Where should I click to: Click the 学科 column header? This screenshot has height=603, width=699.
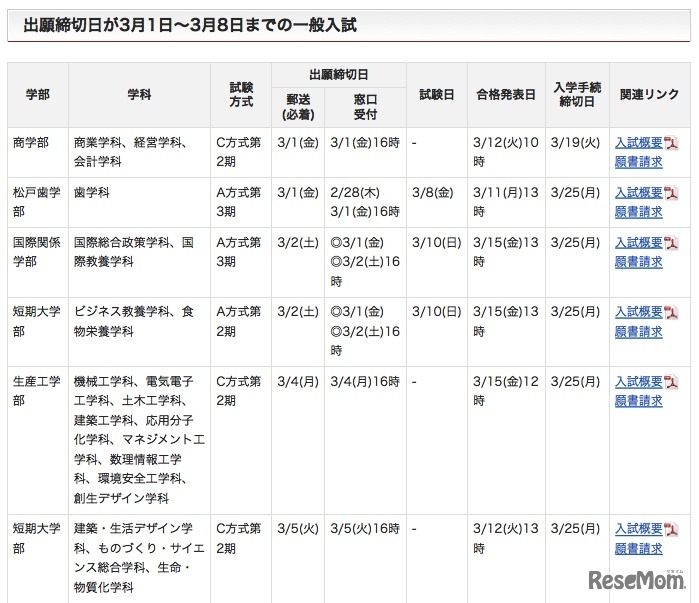(x=139, y=94)
